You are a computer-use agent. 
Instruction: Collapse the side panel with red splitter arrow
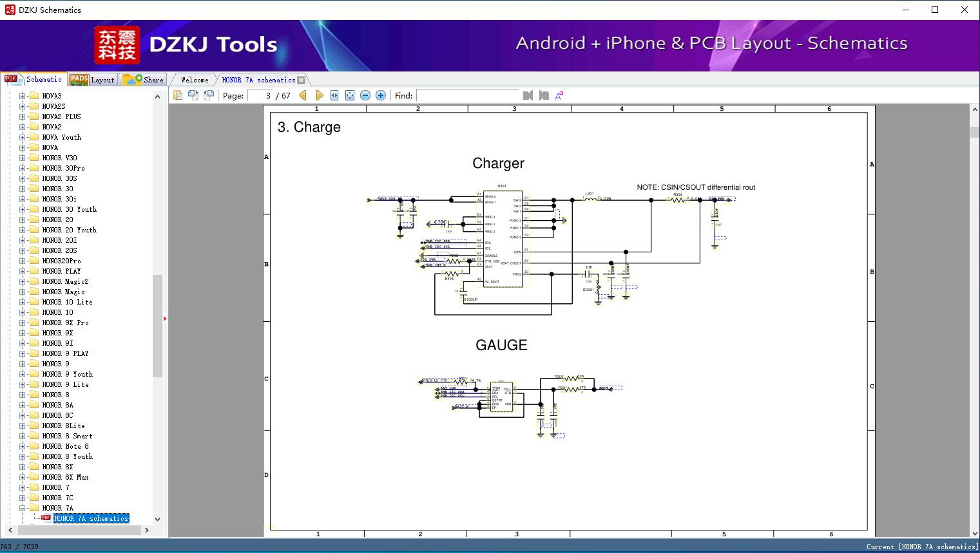pyautogui.click(x=165, y=319)
